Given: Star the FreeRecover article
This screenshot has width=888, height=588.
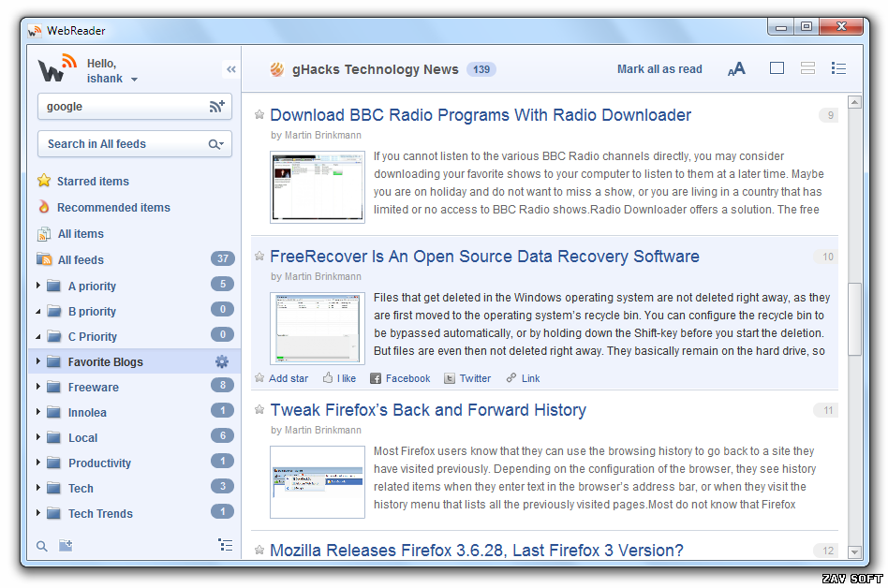Looking at the screenshot, I should (259, 257).
